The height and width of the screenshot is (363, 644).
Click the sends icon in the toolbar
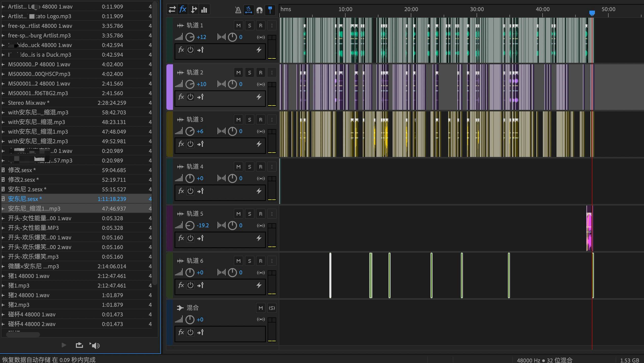coord(194,10)
